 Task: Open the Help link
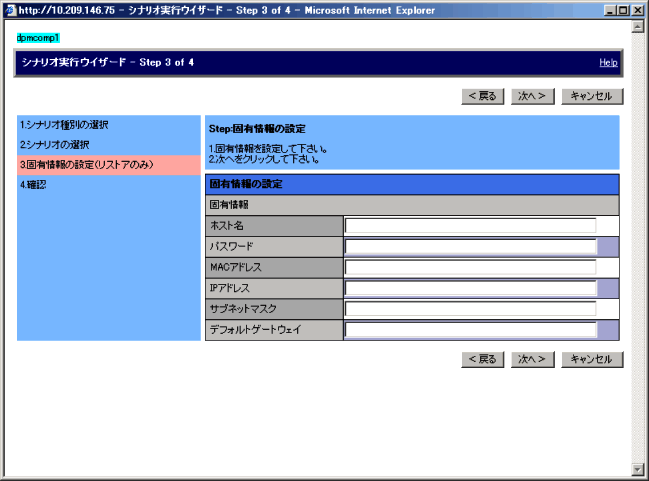tap(608, 63)
